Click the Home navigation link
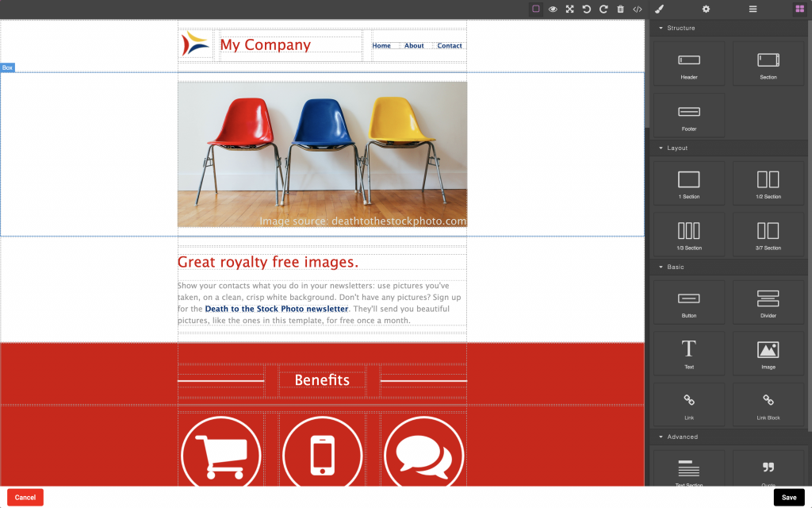Image resolution: width=812 pixels, height=508 pixels. [381, 45]
